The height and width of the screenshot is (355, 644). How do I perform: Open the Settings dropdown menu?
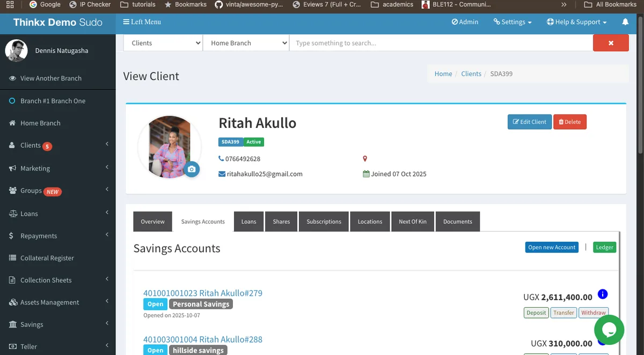click(514, 22)
